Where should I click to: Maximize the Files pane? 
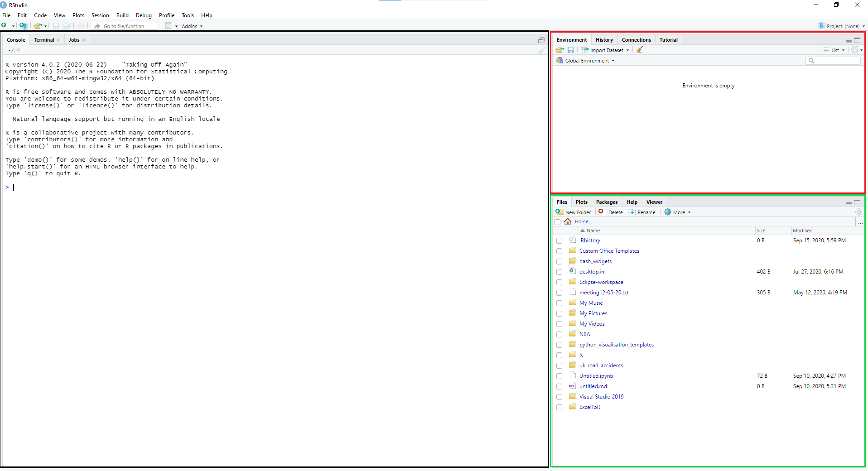click(x=857, y=202)
